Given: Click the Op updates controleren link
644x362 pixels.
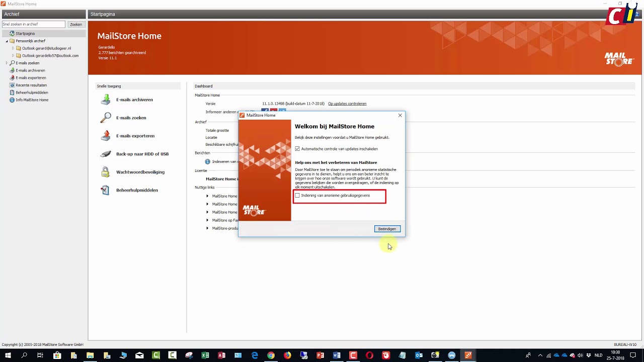Looking at the screenshot, I should tap(347, 104).
